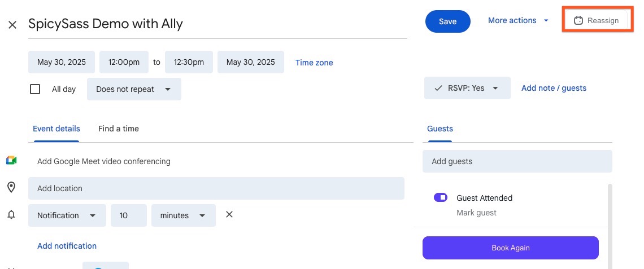Change the minutes unit dropdown
644x269 pixels.
(183, 215)
